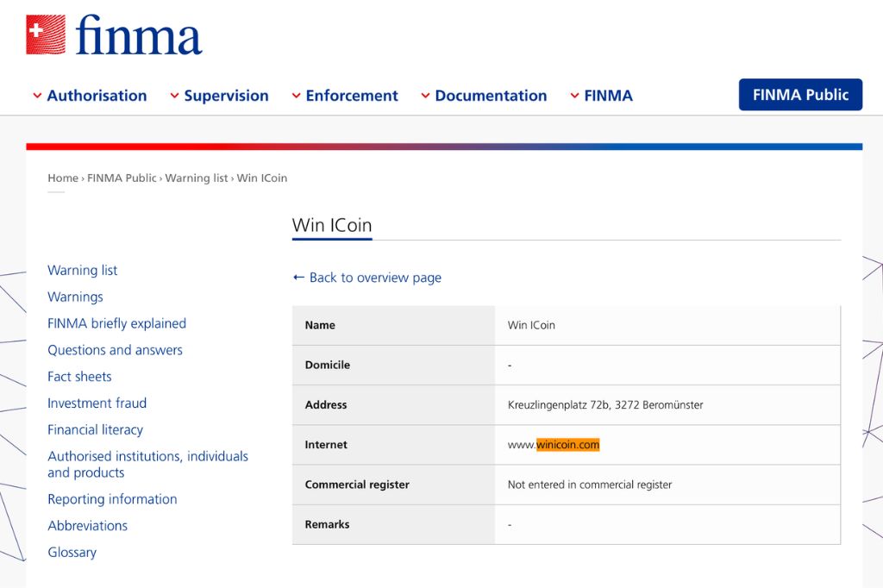Open the Enforcement menu

[352, 96]
